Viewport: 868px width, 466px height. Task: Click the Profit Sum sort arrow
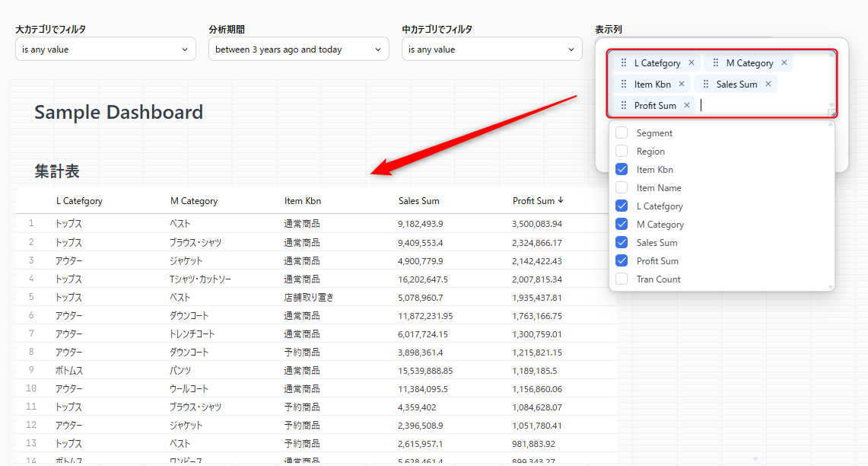tap(561, 200)
